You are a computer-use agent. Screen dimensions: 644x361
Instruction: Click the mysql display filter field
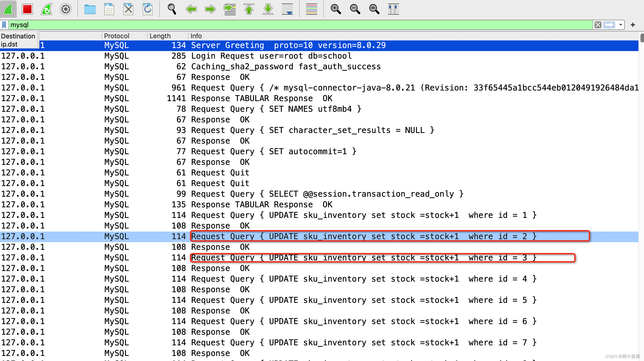300,25
